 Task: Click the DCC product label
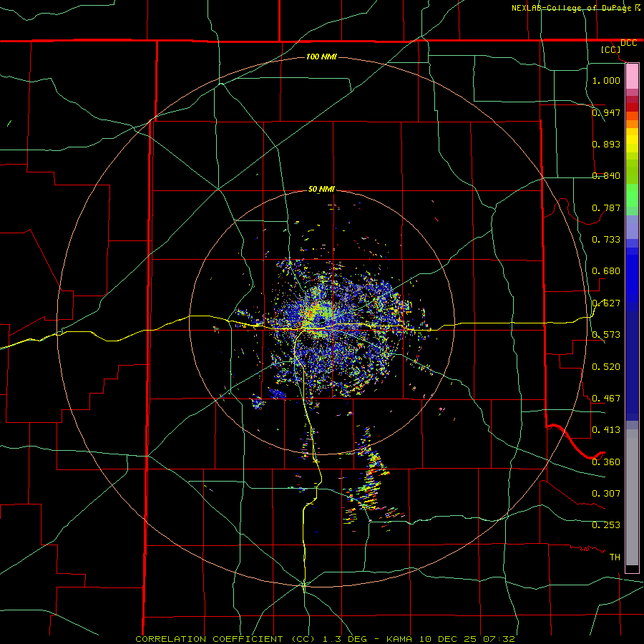click(x=628, y=43)
